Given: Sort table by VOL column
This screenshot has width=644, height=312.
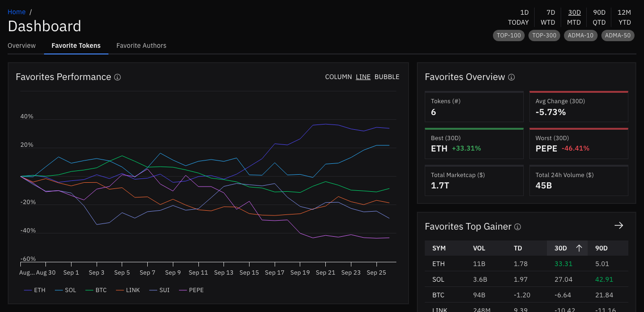Looking at the screenshot, I should (479, 248).
